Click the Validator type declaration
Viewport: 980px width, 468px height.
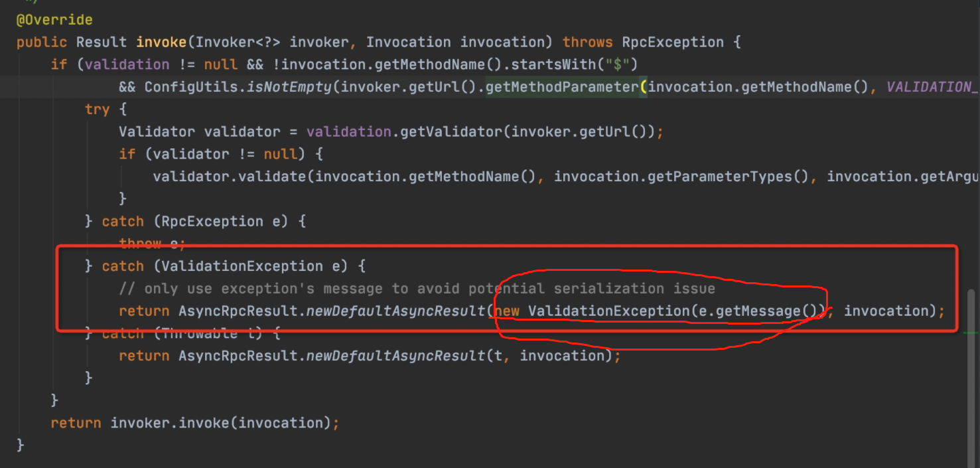(157, 131)
